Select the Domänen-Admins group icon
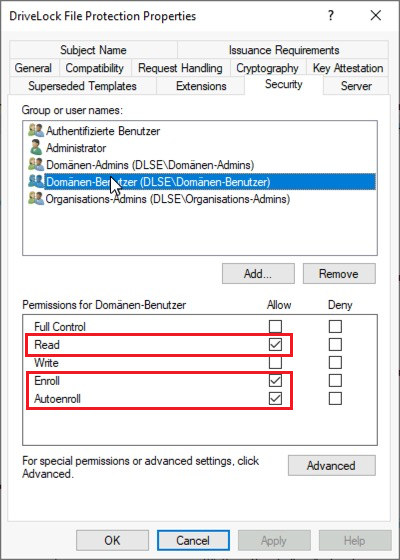The width and height of the screenshot is (400, 560). coord(36,165)
